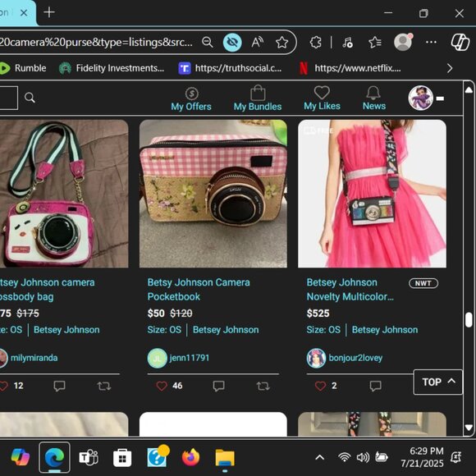
Task: Open Rumble bookmark
Action: (23, 68)
